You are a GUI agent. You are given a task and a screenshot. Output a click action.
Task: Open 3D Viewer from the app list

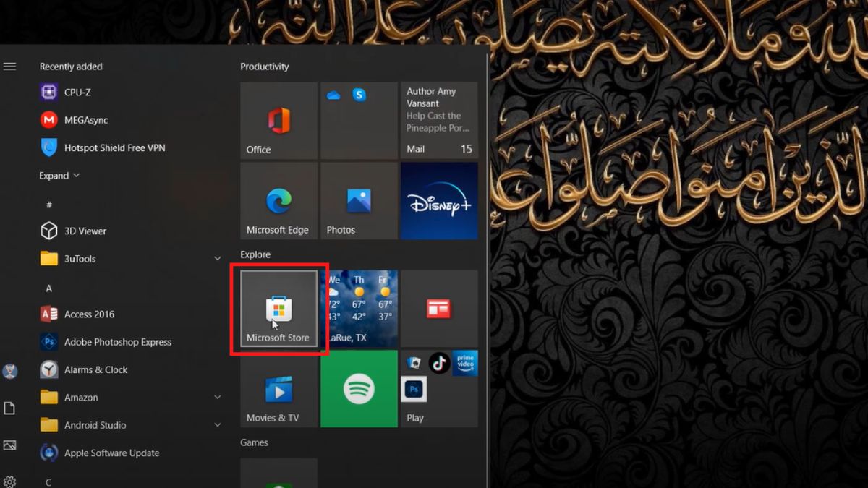pos(130,231)
